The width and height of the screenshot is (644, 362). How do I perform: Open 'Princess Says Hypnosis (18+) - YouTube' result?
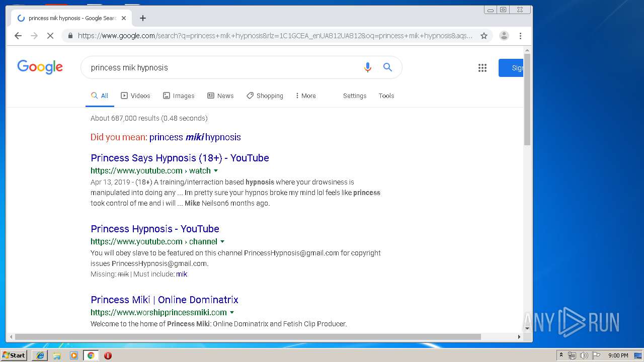(x=180, y=158)
